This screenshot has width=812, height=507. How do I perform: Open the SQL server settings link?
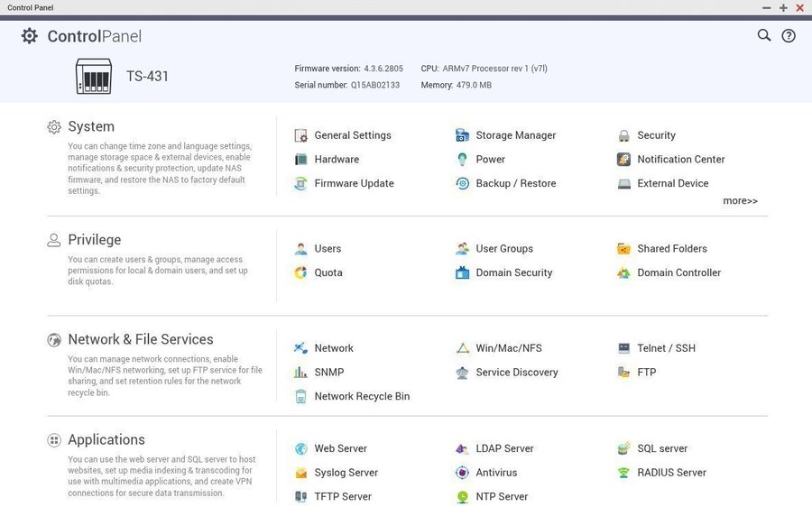tap(661, 448)
